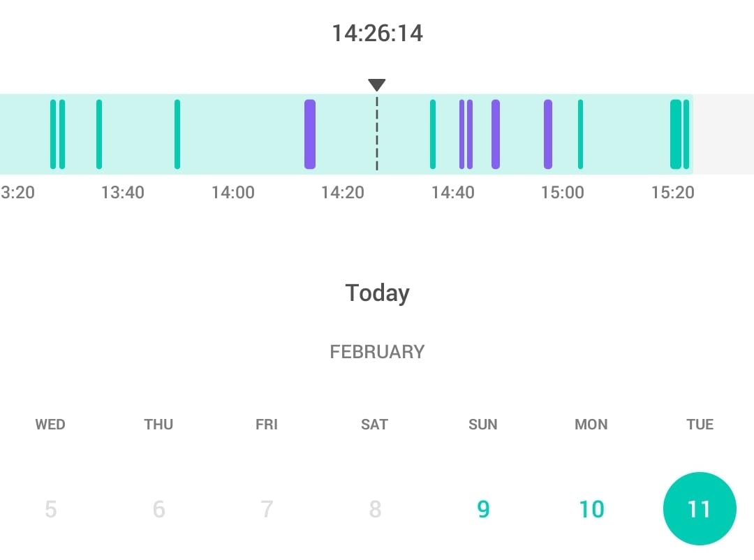The height and width of the screenshot is (560, 754).
Task: Click the Today heading
Action: coord(377,293)
